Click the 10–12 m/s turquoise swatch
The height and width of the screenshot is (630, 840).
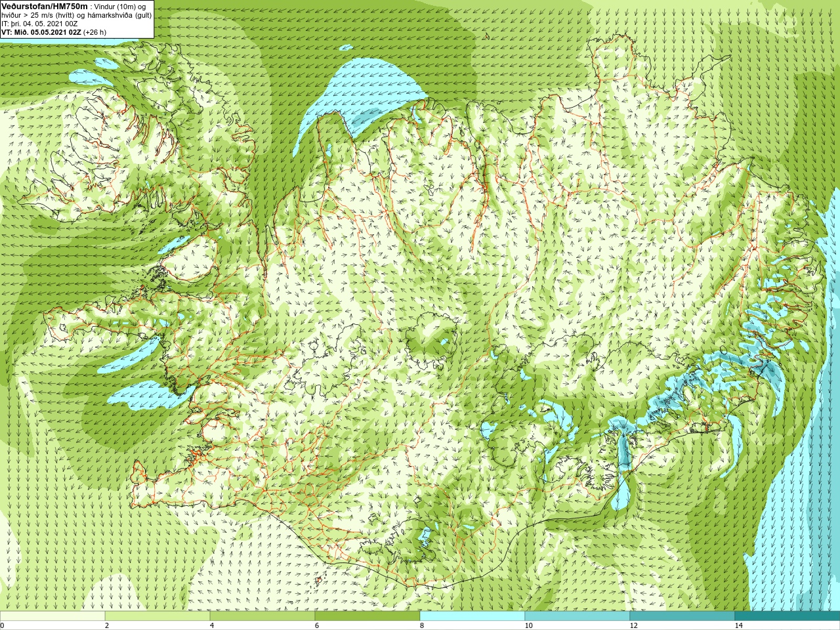pyautogui.click(x=577, y=616)
